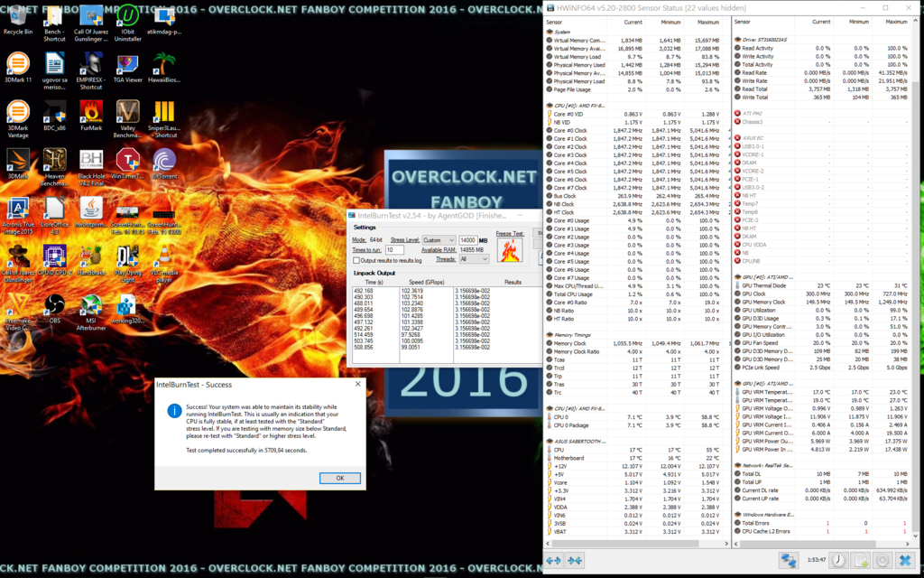The width and height of the screenshot is (924, 578).
Task: Close the IntelBurnTest Success dialog
Action: tap(357, 384)
